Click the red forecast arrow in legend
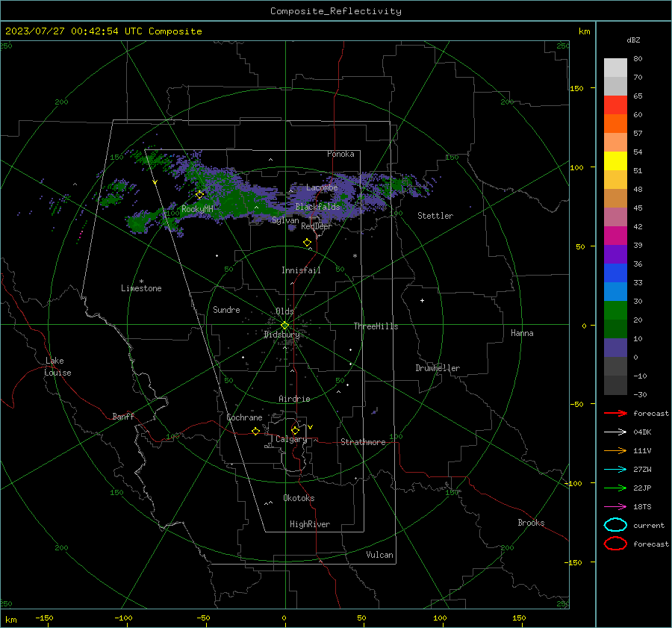Image resolution: width=672 pixels, height=628 pixels. pyautogui.click(x=615, y=413)
